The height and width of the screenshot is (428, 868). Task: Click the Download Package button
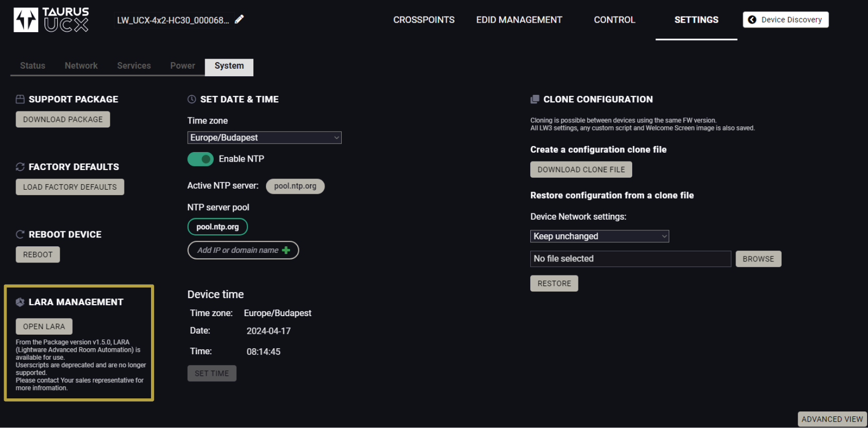(x=63, y=119)
